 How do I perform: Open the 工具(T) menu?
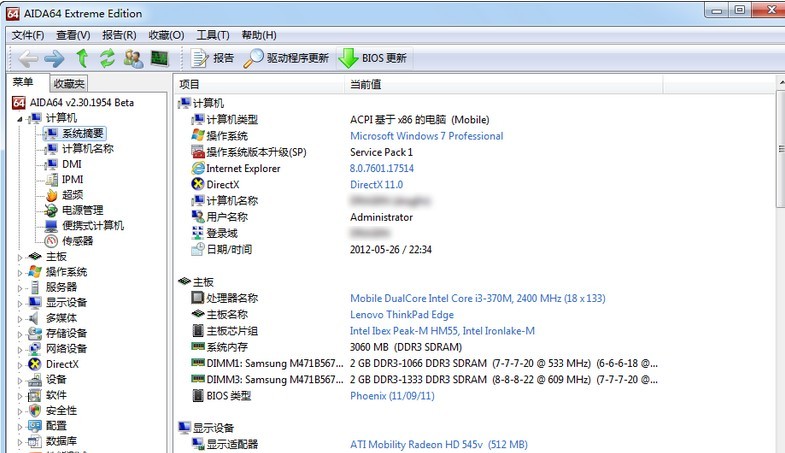pos(213,35)
